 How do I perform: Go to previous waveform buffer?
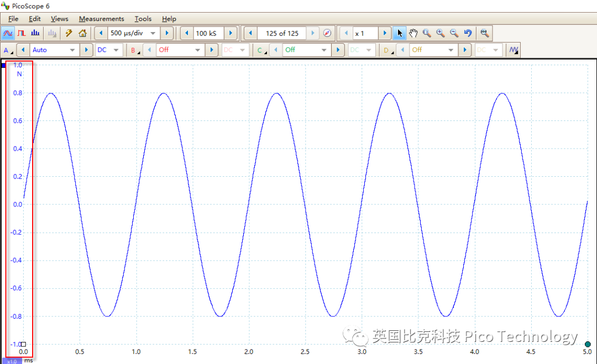click(x=250, y=33)
